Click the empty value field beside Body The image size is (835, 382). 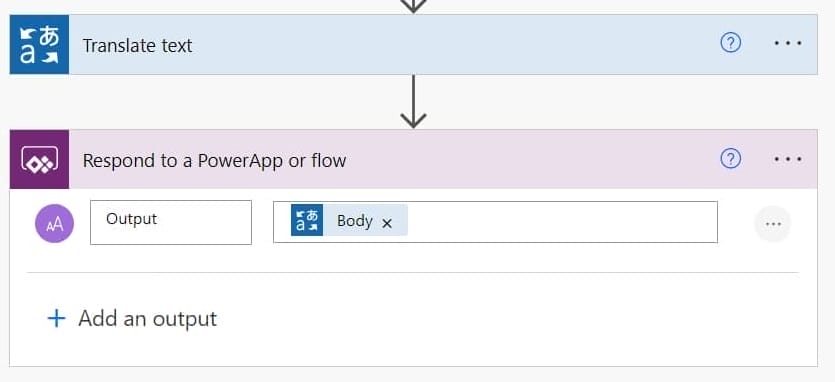pos(562,222)
